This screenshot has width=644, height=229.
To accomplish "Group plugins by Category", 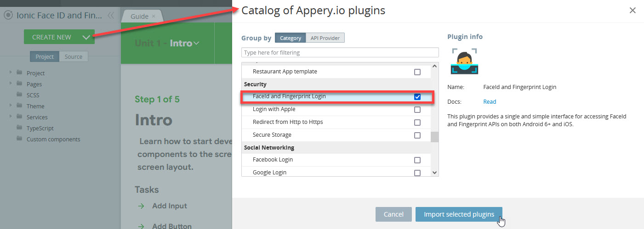I will [291, 38].
